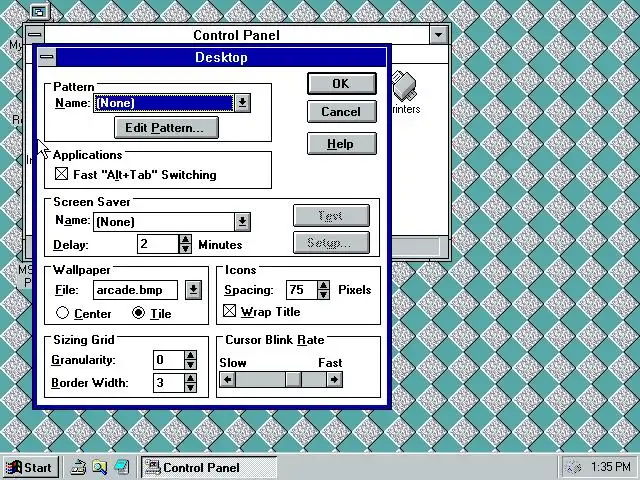The width and height of the screenshot is (640, 480).
Task: Click the Edit Pattern... button
Action: pos(166,128)
